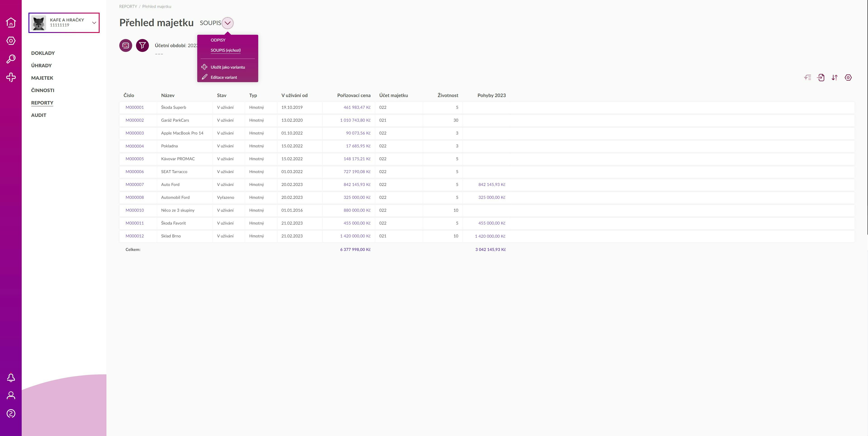Click the export document icon
The height and width of the screenshot is (436, 868).
coord(821,77)
